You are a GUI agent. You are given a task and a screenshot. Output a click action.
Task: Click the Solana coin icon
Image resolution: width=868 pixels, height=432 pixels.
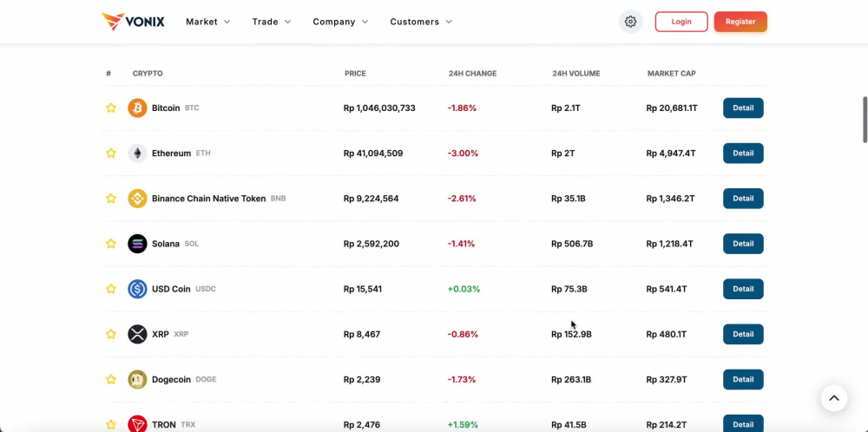click(x=137, y=244)
